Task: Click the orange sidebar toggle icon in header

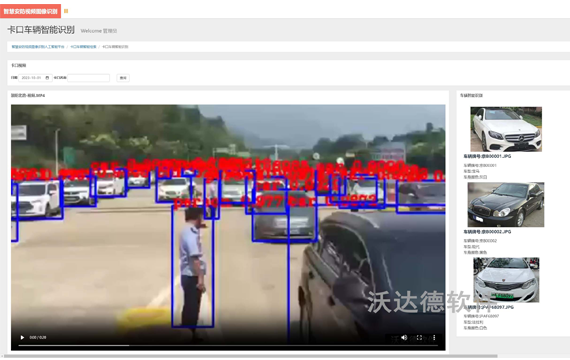Action: click(x=66, y=11)
